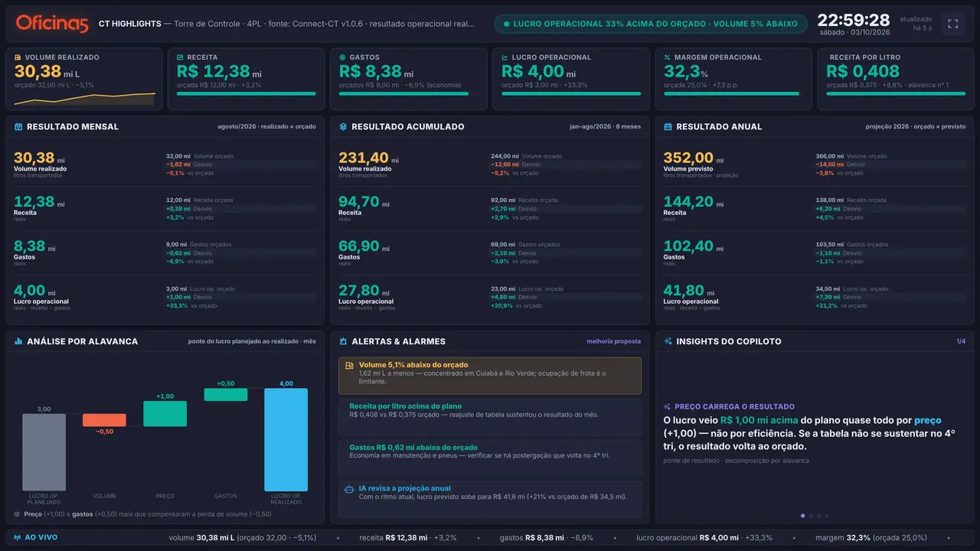The image size is (980, 551).
Task: Click the green Preço waterfall bar
Action: pos(165,414)
